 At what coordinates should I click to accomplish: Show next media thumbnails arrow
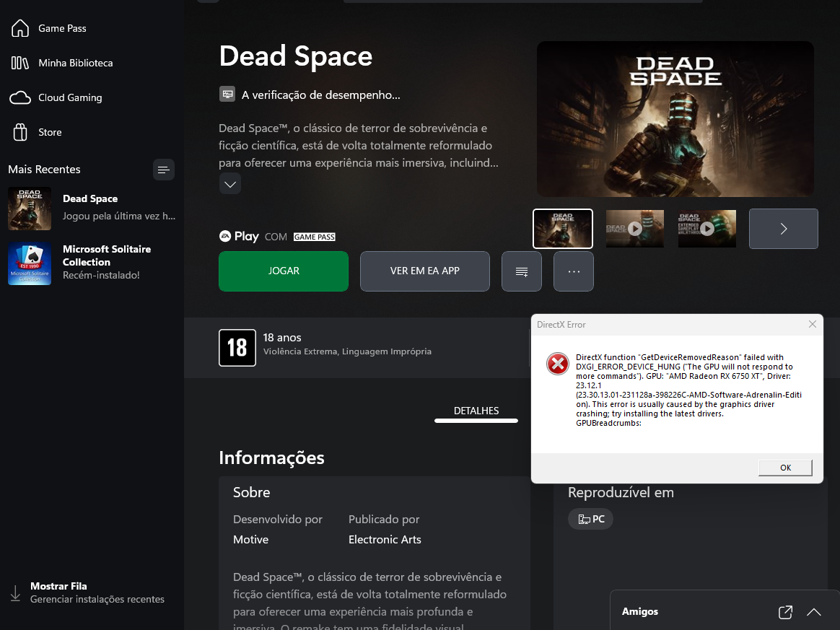coord(783,229)
